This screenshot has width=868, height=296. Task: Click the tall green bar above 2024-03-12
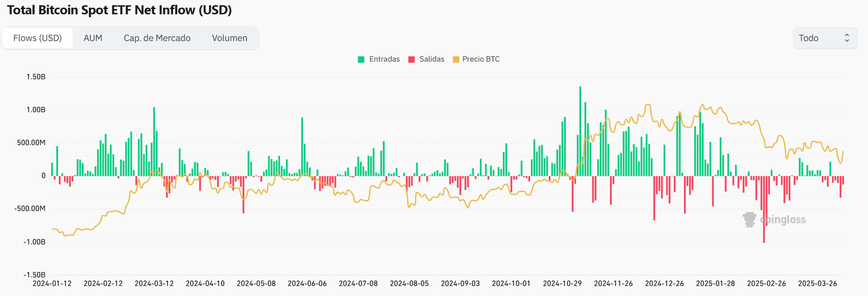(154, 142)
